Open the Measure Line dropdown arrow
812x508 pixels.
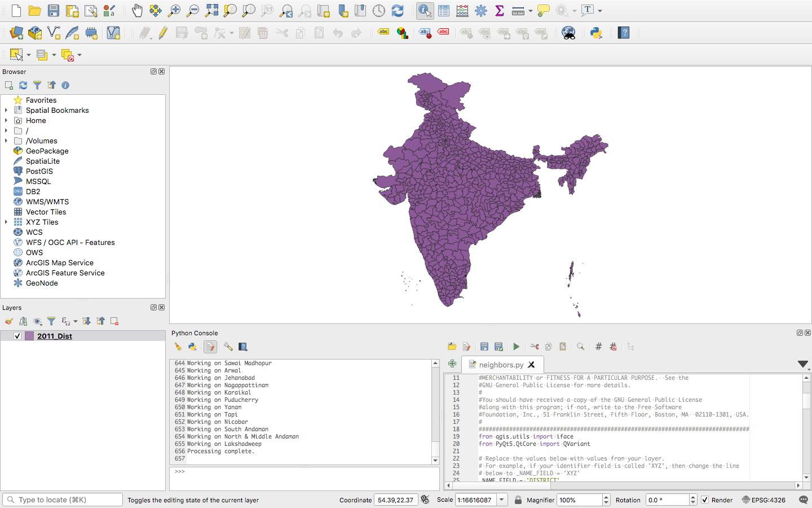[x=531, y=10]
